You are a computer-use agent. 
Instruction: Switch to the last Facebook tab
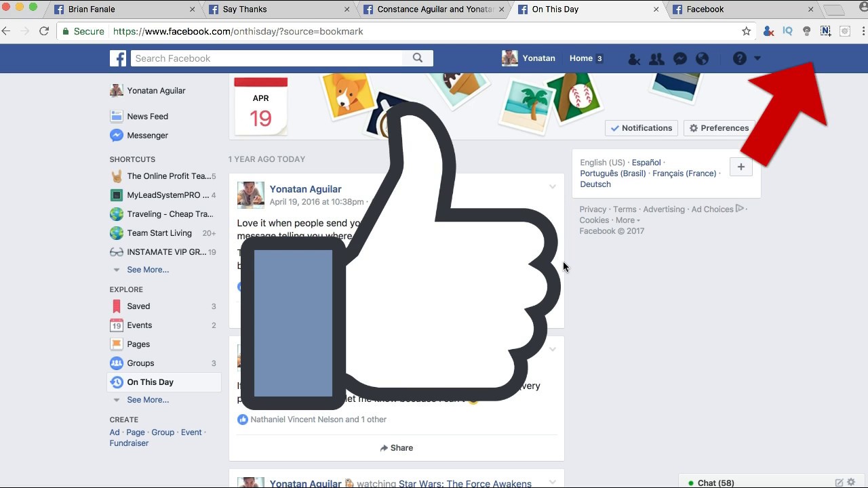point(742,9)
